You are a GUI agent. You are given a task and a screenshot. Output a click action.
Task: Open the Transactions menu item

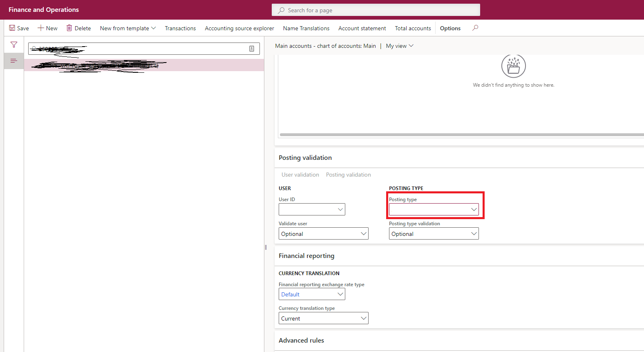pos(180,28)
